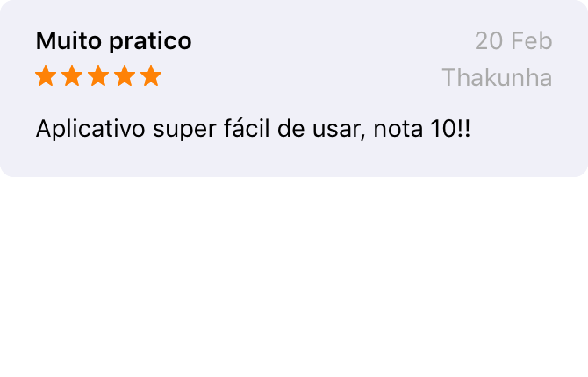The image size is (588, 377).
Task: Click the review text about Aplicativo super fácil
Action: click(x=253, y=129)
